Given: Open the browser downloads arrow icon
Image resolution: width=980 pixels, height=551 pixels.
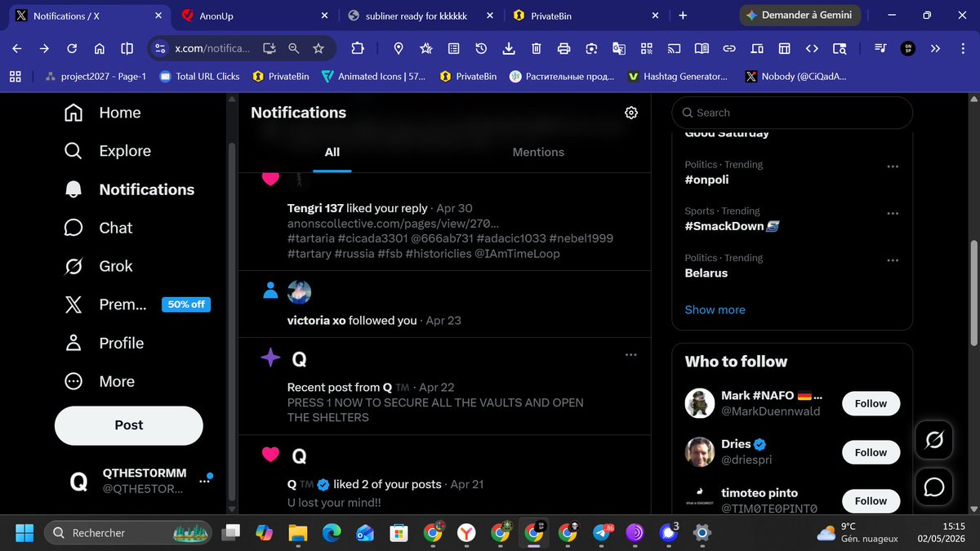Looking at the screenshot, I should tap(509, 48).
